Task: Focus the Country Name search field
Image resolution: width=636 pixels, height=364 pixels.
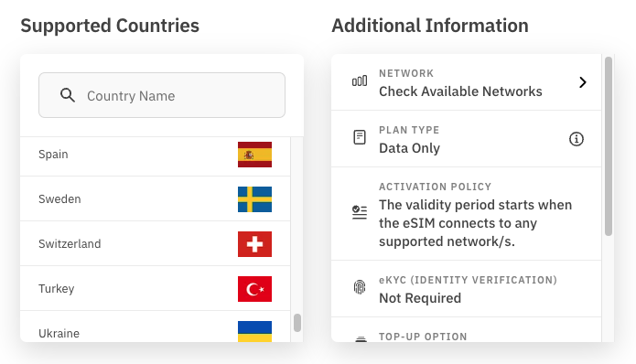Action: [162, 95]
